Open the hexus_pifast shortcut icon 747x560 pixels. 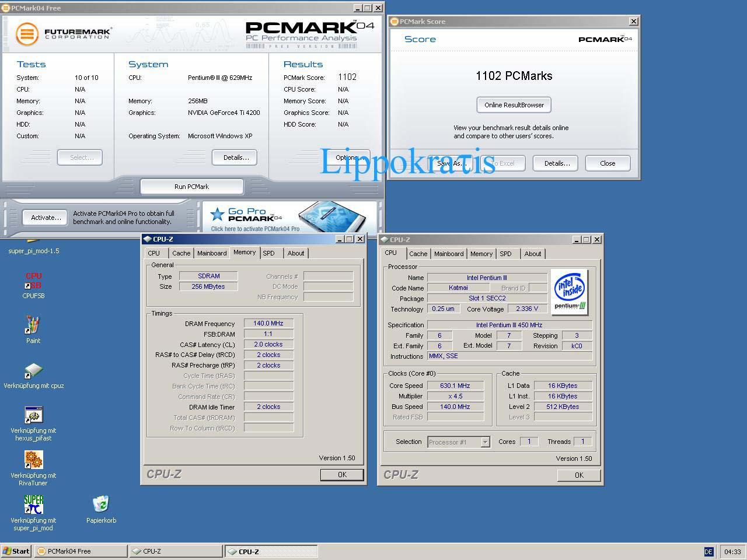(x=33, y=415)
